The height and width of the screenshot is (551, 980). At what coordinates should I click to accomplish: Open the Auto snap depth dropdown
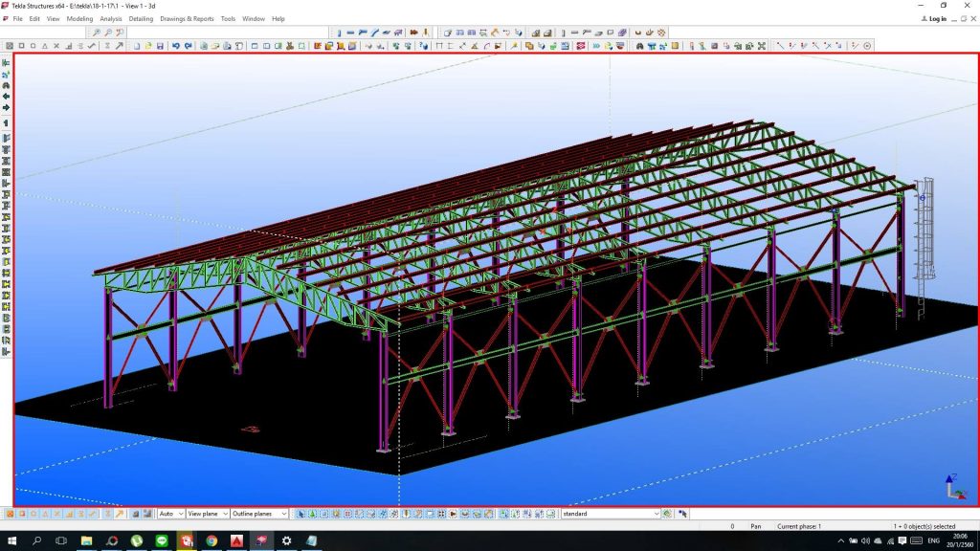click(171, 514)
